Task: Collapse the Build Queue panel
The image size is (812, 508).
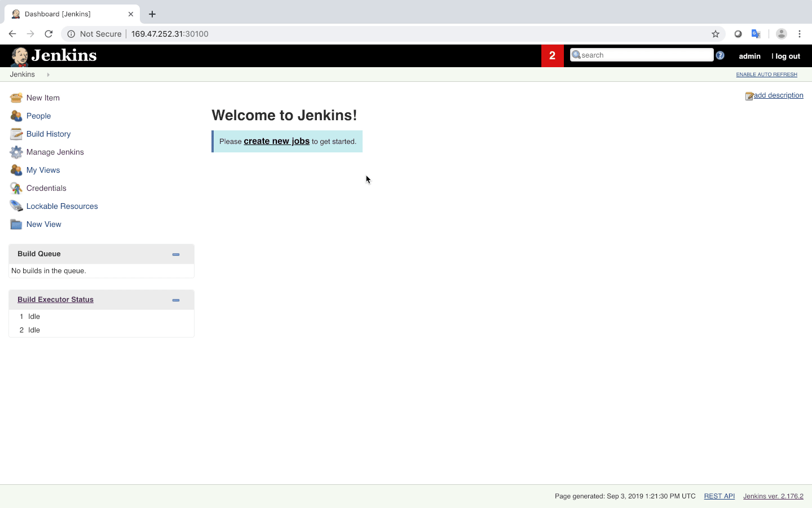Action: (176, 255)
